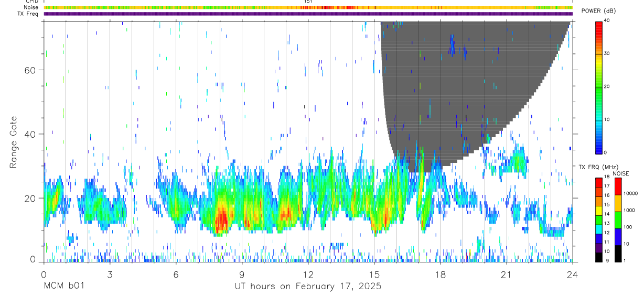Image resolution: width=644 pixels, height=297 pixels.
Task: Select the NOISE color bar's orange segment
Action: pyautogui.click(x=618, y=203)
